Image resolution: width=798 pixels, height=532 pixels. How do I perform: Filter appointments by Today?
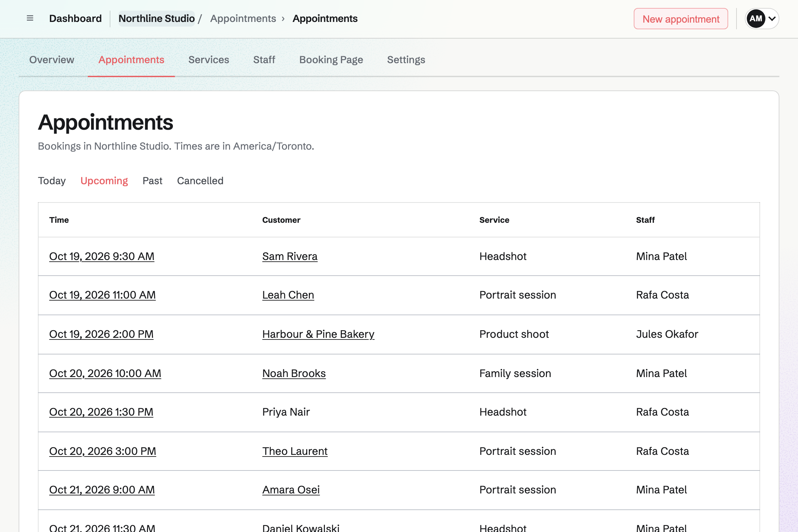(52, 181)
